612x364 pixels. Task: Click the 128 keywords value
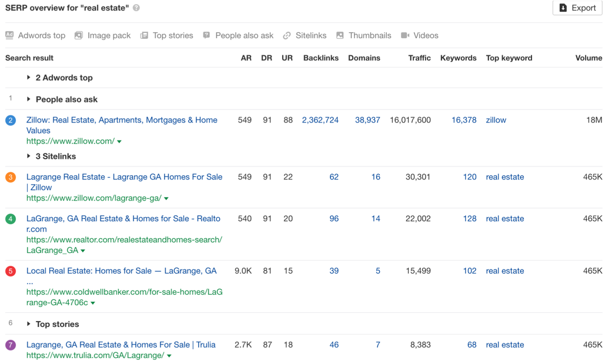pos(470,219)
